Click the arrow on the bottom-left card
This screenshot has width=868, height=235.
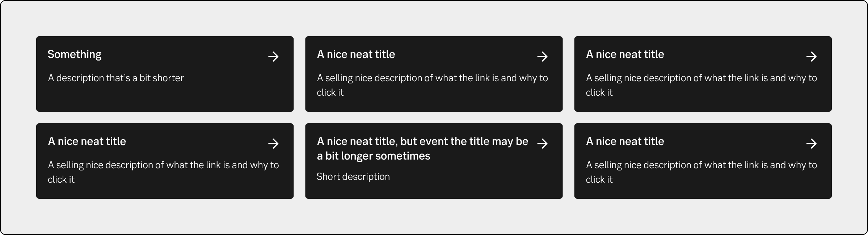click(x=273, y=144)
